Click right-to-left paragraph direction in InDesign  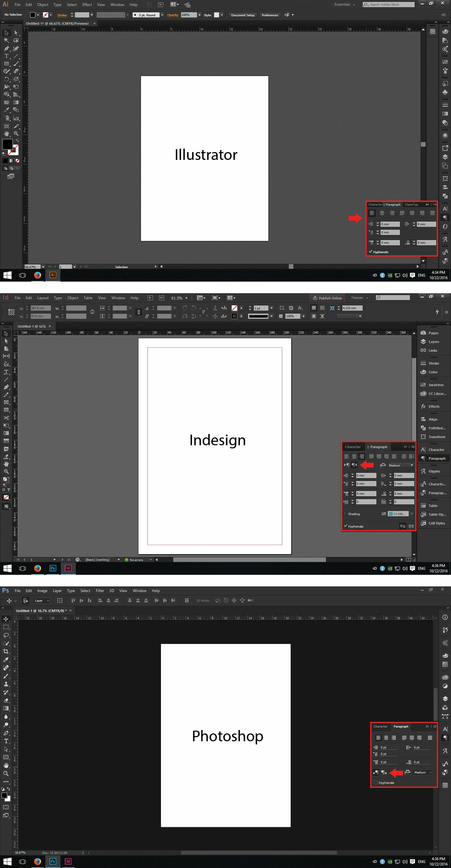[x=354, y=465]
